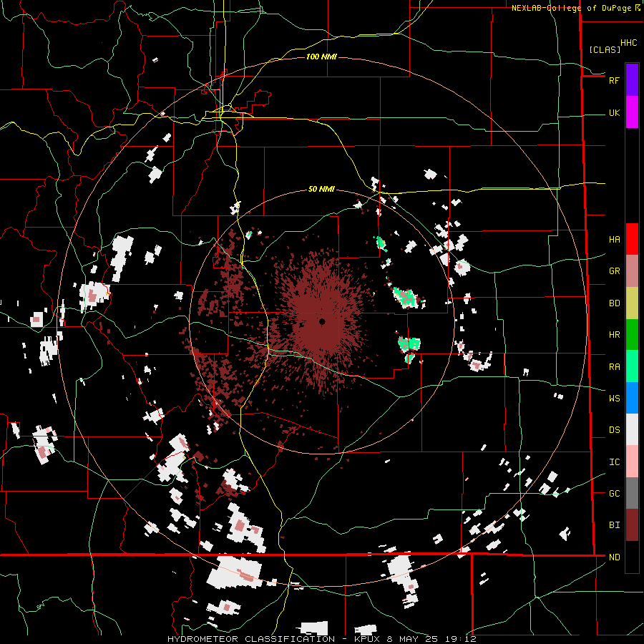644x644 pixels.
Task: Click the DS white legend swatch
Action: pos(632,429)
